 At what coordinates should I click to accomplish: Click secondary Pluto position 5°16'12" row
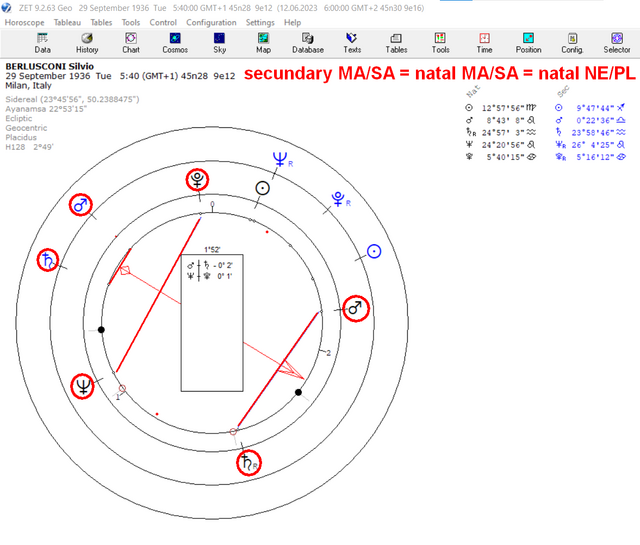[590, 157]
